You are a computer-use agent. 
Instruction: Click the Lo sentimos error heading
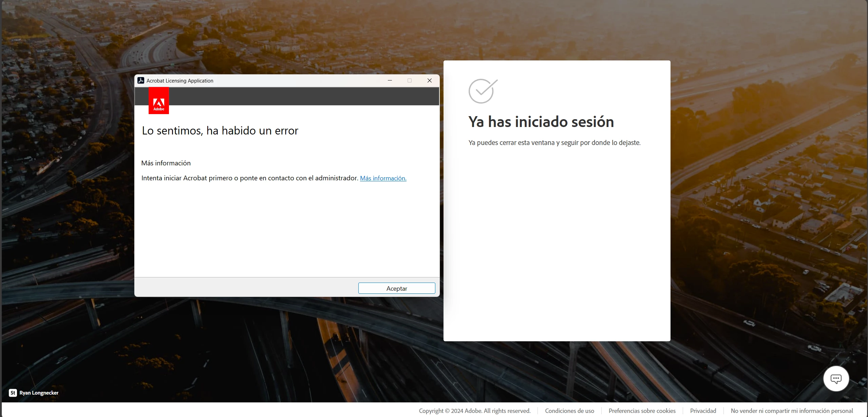220,131
